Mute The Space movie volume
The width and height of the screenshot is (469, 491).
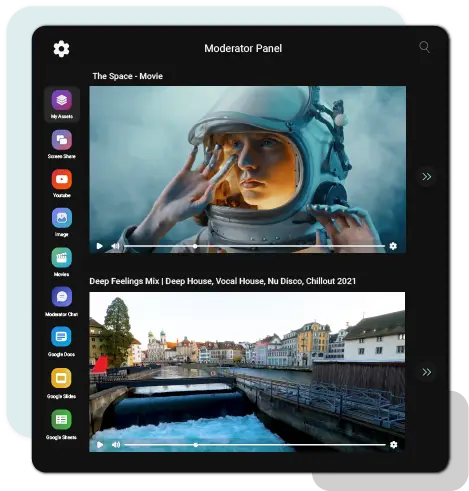115,246
